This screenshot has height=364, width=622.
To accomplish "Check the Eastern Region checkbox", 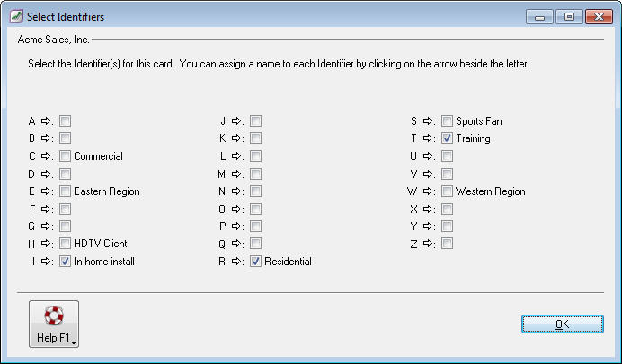I will pos(65,191).
